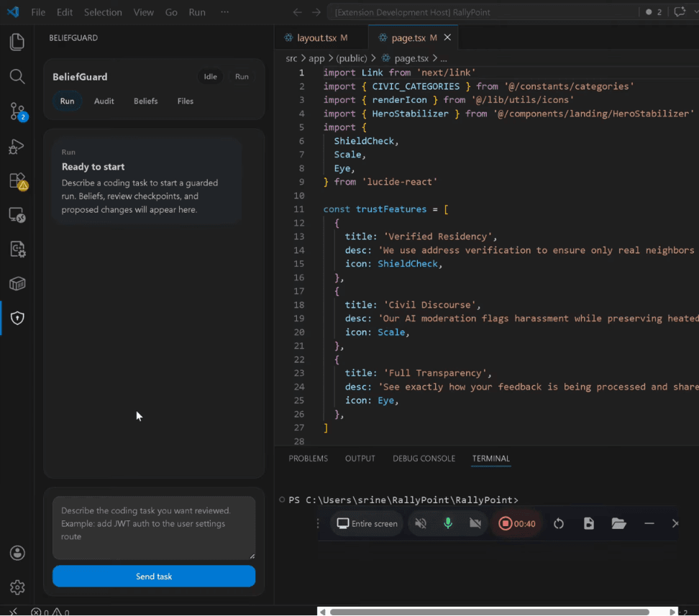The width and height of the screenshot is (699, 616).
Task: Open Source Control view with badge 2
Action: point(18,111)
